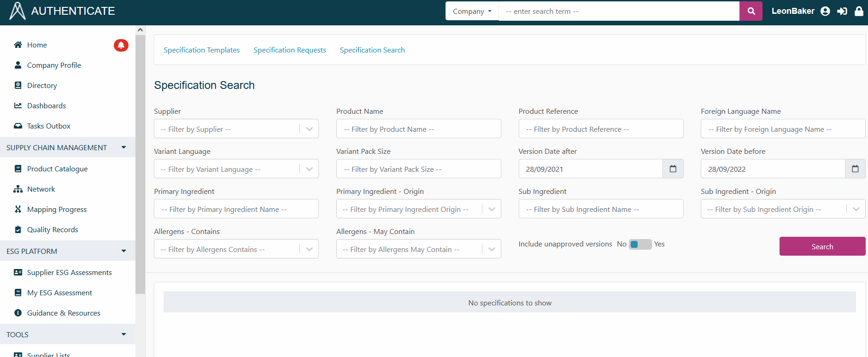Click the Filter by Product Name field
868x357 pixels.
coord(418,129)
